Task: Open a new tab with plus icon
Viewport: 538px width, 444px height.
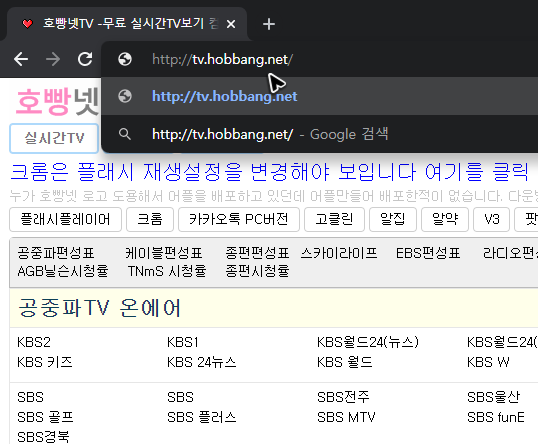Action: pyautogui.click(x=269, y=24)
